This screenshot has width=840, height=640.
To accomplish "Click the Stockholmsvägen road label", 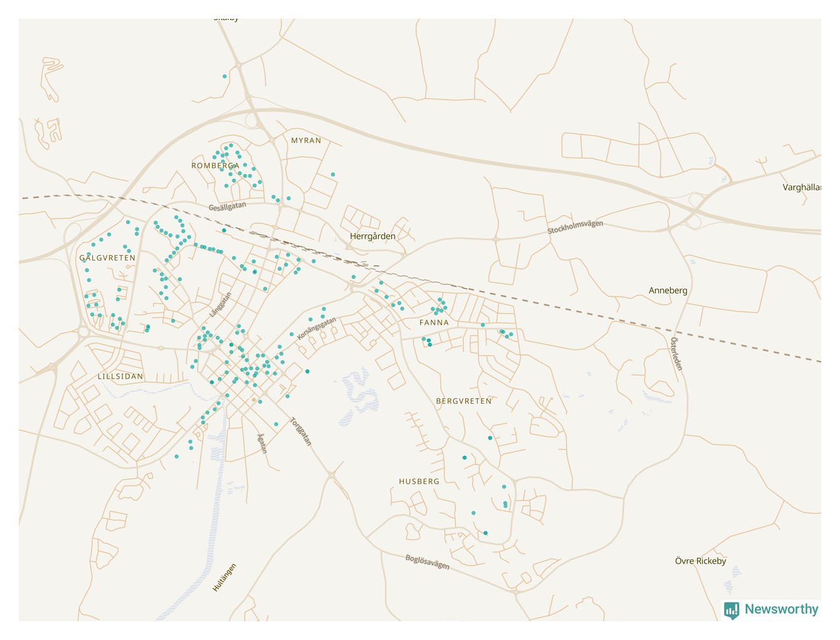I will pos(575,227).
